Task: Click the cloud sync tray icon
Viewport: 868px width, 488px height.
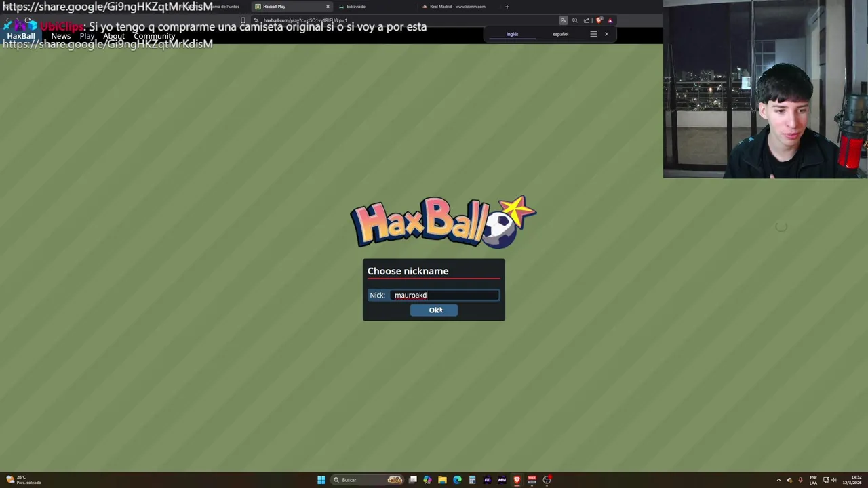Action: coord(789,480)
